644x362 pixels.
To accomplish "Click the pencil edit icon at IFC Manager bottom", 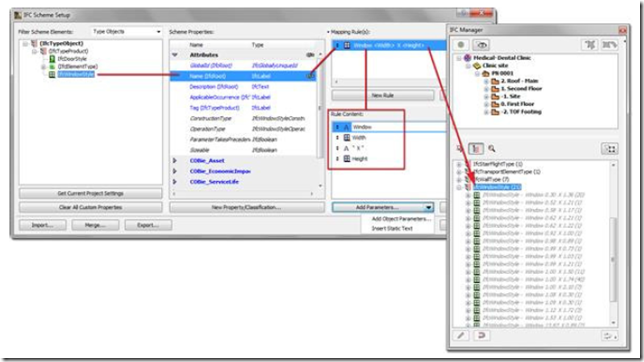I will pyautogui.click(x=461, y=336).
